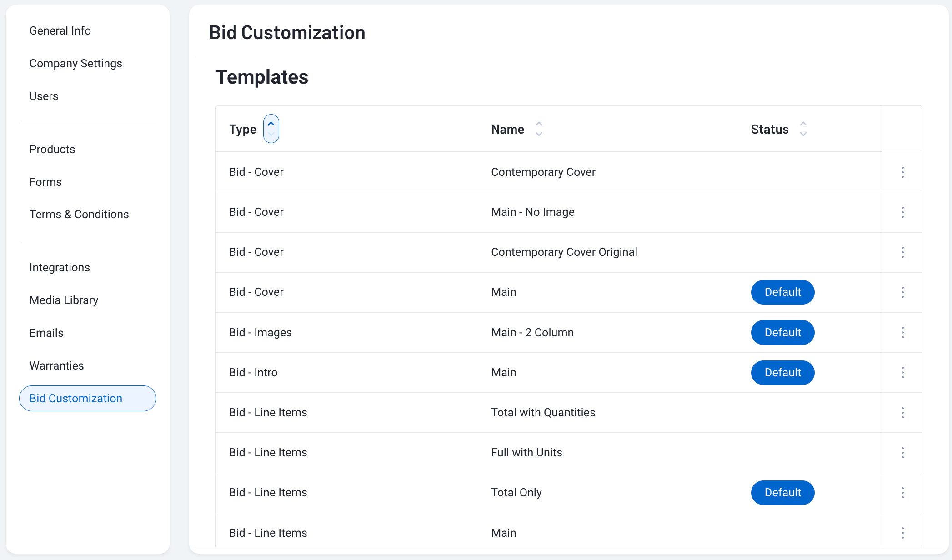Sort the table by Name column
952x560 pixels.
tap(539, 129)
